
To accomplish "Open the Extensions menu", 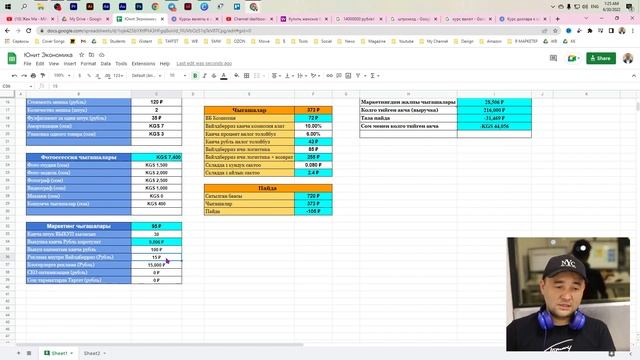I will coord(143,64).
